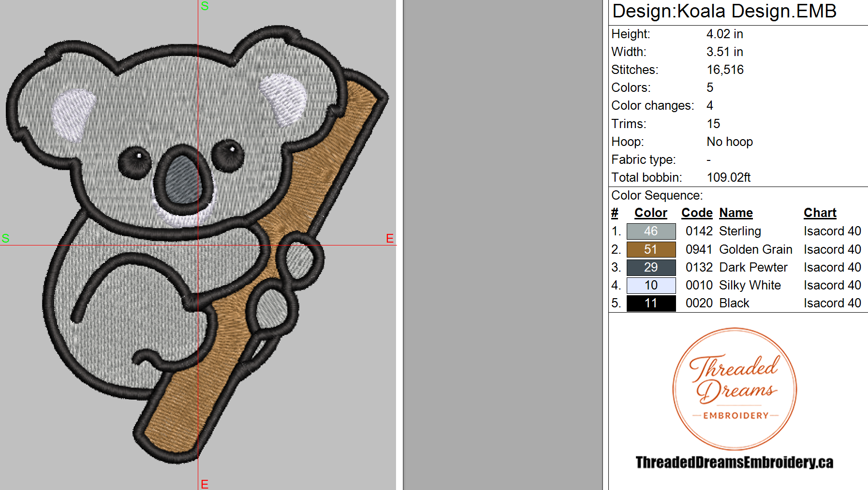Click the Silky White swatch numbered 10
868x490 pixels.
tap(651, 285)
